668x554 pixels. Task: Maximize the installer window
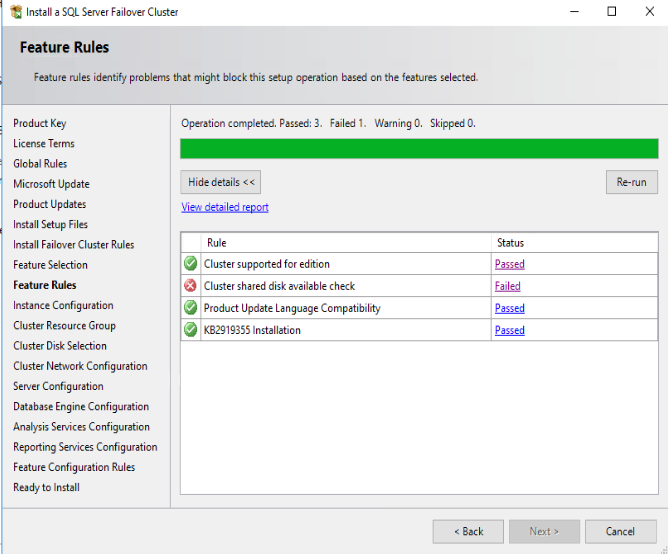point(611,12)
